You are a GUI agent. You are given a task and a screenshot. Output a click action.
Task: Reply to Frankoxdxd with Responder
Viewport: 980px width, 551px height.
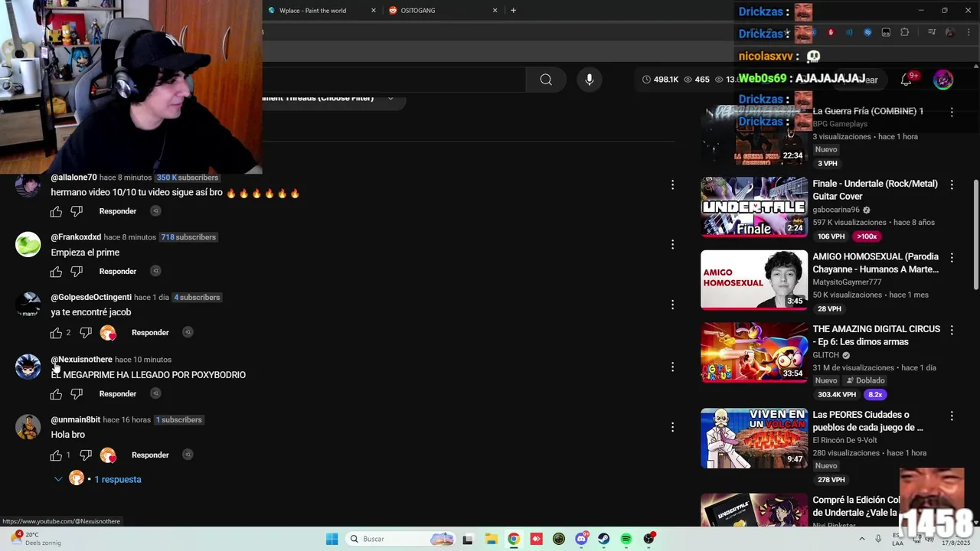(x=118, y=271)
